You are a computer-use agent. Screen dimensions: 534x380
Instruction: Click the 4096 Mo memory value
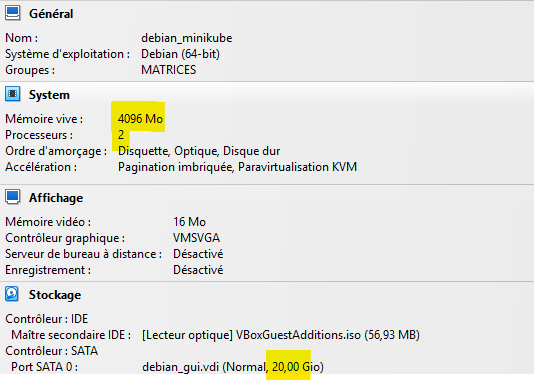(x=140, y=119)
